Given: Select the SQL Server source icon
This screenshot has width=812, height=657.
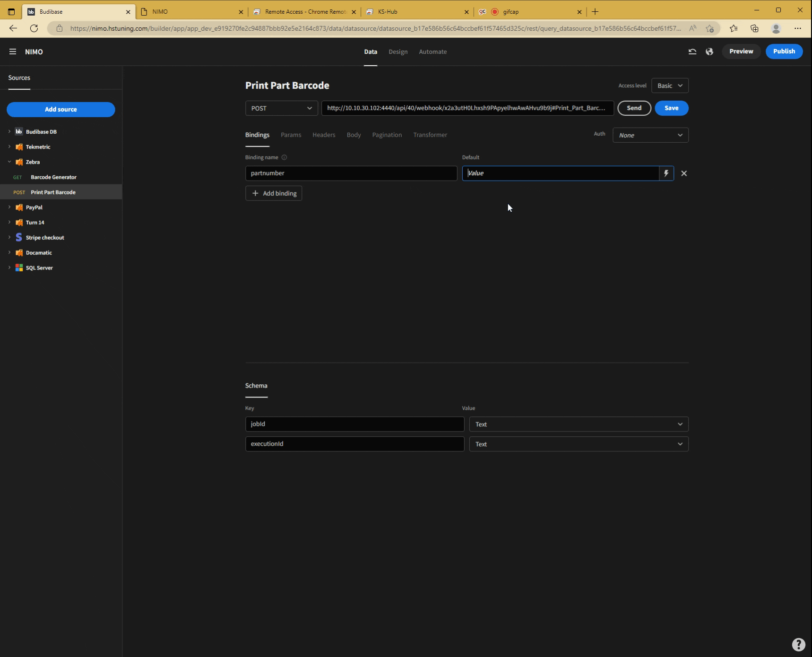Looking at the screenshot, I should point(19,268).
